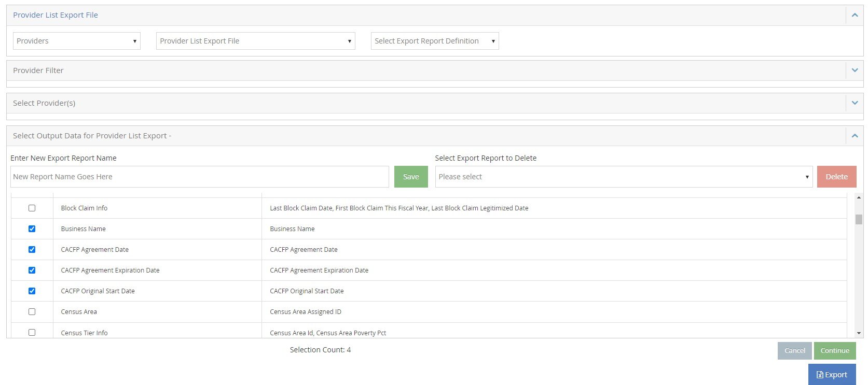Image resolution: width=868 pixels, height=385 pixels.
Task: Click the New Report Name input field
Action: 199,177
